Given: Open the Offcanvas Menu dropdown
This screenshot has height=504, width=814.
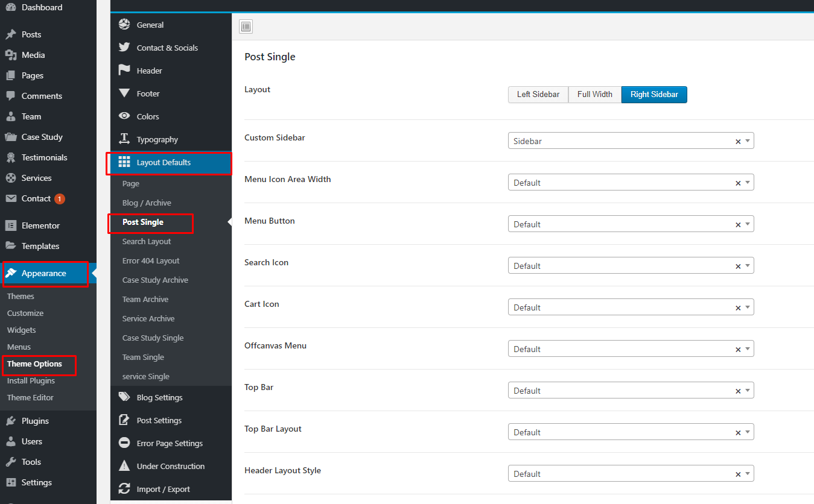Looking at the screenshot, I should [x=631, y=348].
